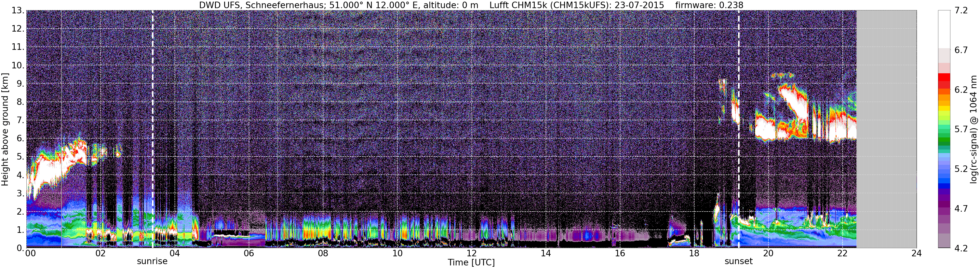Click the "08" time axis tick label

tap(323, 253)
